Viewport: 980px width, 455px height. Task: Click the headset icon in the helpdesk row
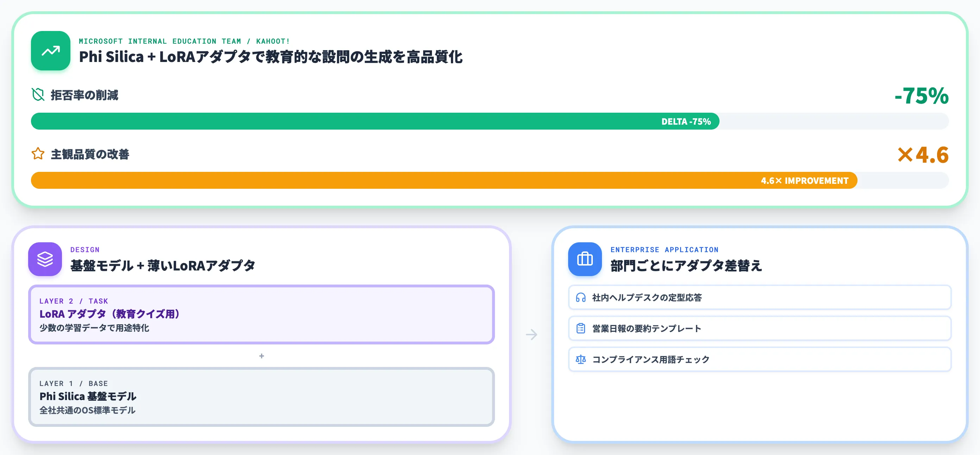click(580, 297)
